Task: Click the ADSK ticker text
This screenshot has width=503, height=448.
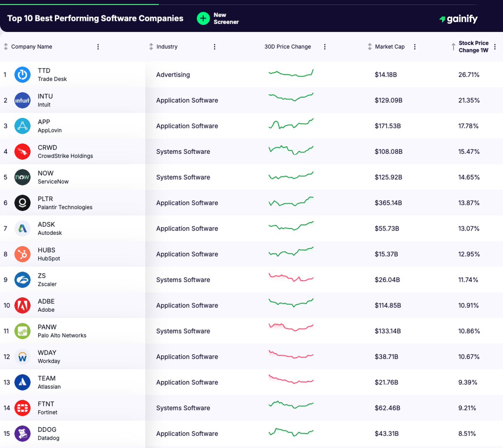Action: pos(46,224)
